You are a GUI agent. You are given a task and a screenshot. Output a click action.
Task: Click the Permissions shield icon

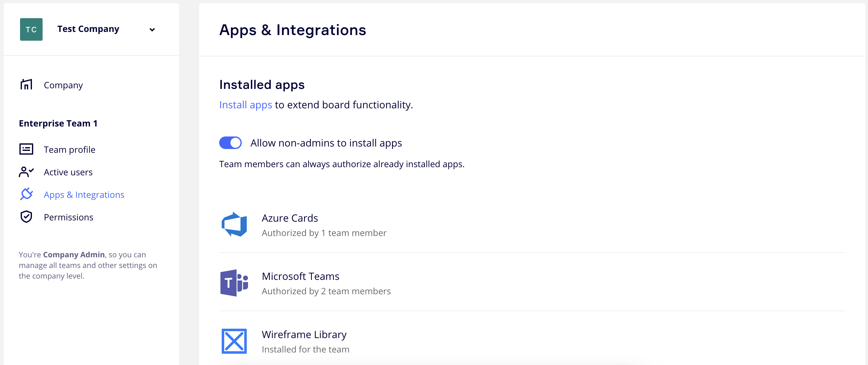pyautogui.click(x=26, y=217)
